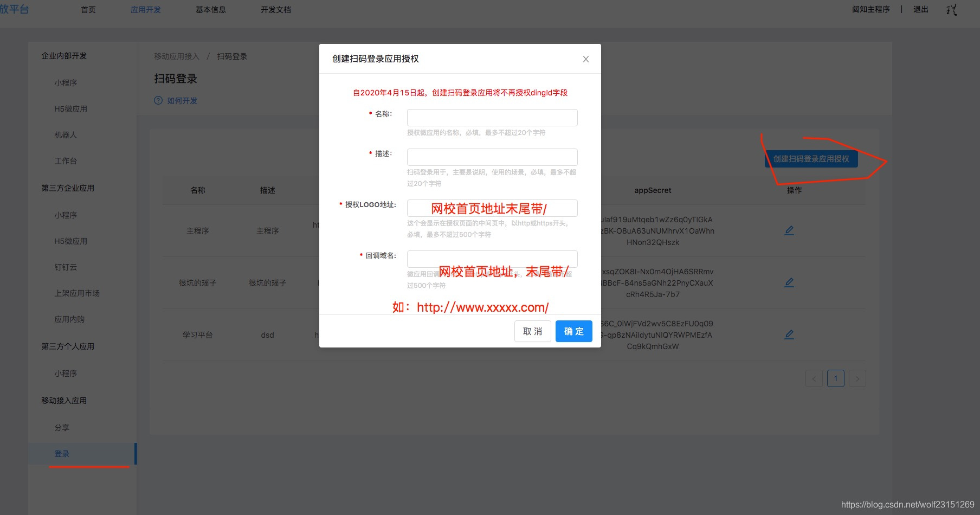The height and width of the screenshot is (515, 980).
Task: Select 小程序 under 第三方个人应用
Action: tap(66, 374)
